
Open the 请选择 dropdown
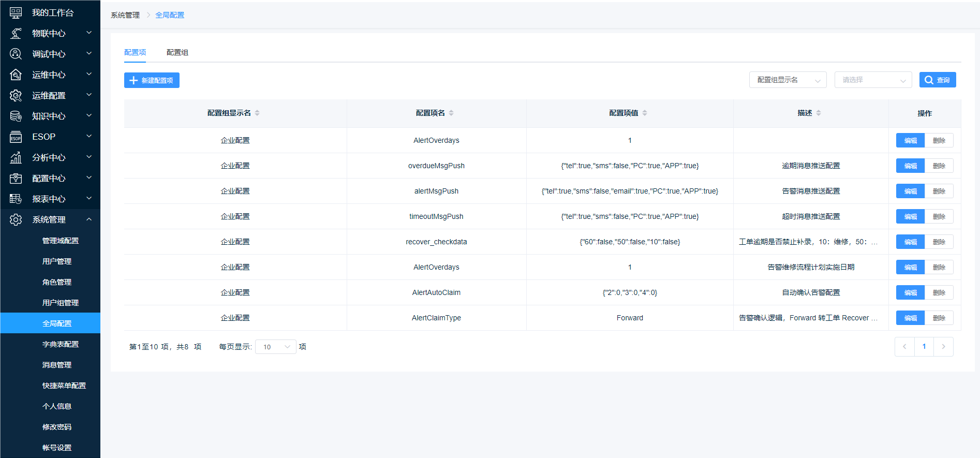coord(873,80)
